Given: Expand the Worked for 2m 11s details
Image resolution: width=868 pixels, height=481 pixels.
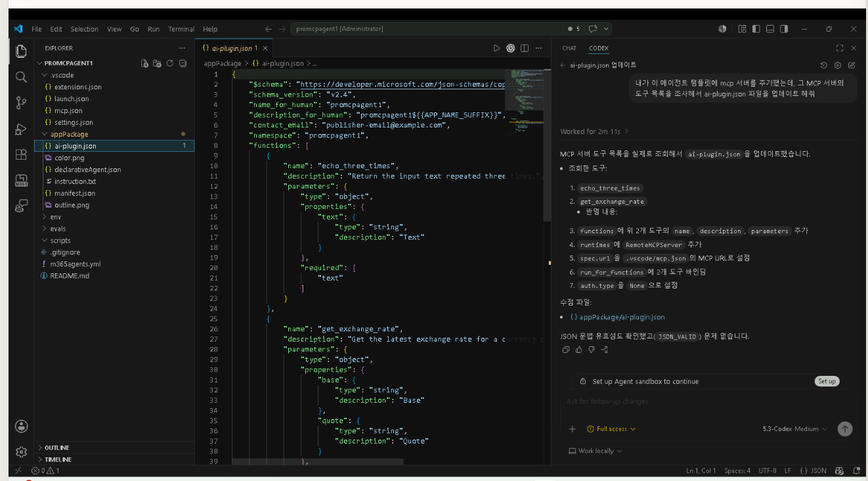Looking at the screenshot, I should point(594,131).
